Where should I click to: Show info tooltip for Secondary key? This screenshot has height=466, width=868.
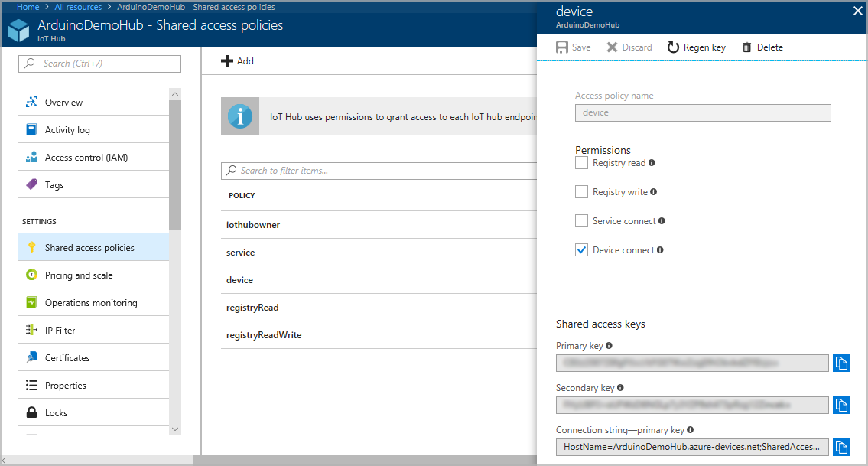[620, 387]
